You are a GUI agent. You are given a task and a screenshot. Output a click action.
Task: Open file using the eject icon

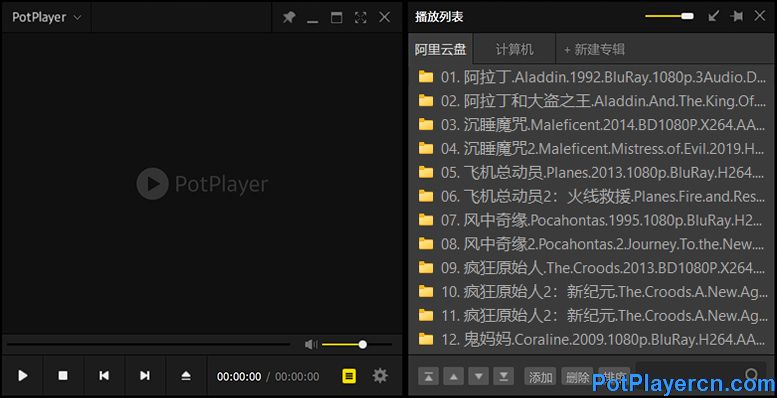186,376
